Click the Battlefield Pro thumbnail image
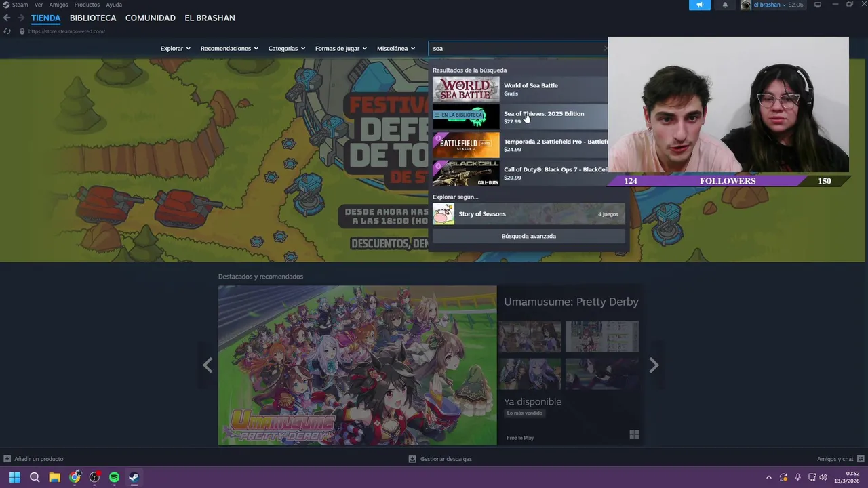The image size is (868, 488). (466, 145)
